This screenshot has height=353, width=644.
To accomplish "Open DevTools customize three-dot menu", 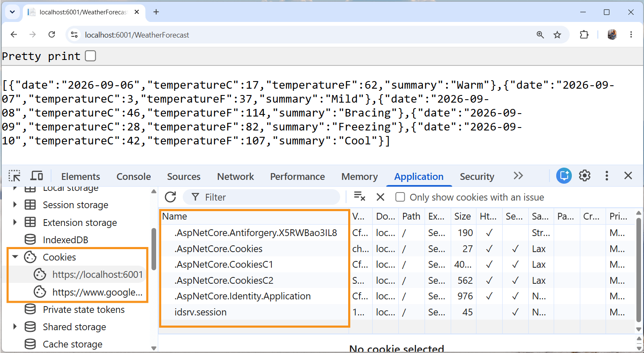I will tap(607, 176).
